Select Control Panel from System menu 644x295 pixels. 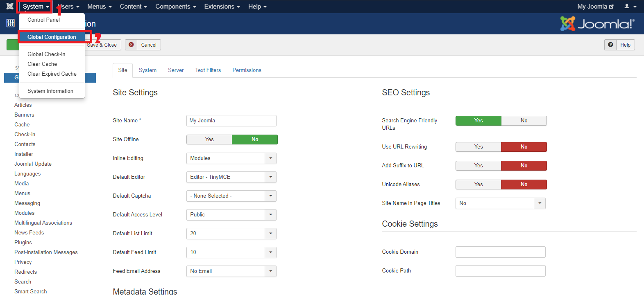(52, 20)
